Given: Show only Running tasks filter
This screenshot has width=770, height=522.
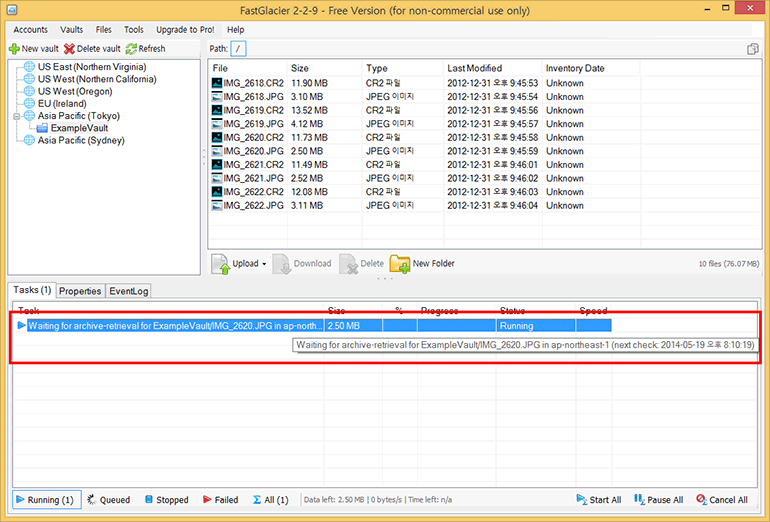Looking at the screenshot, I should 43,500.
